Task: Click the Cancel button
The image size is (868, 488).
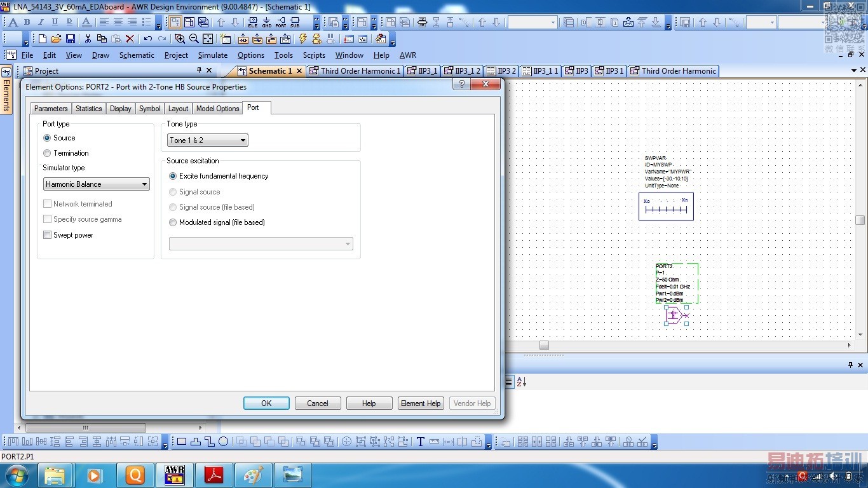Action: (x=318, y=403)
